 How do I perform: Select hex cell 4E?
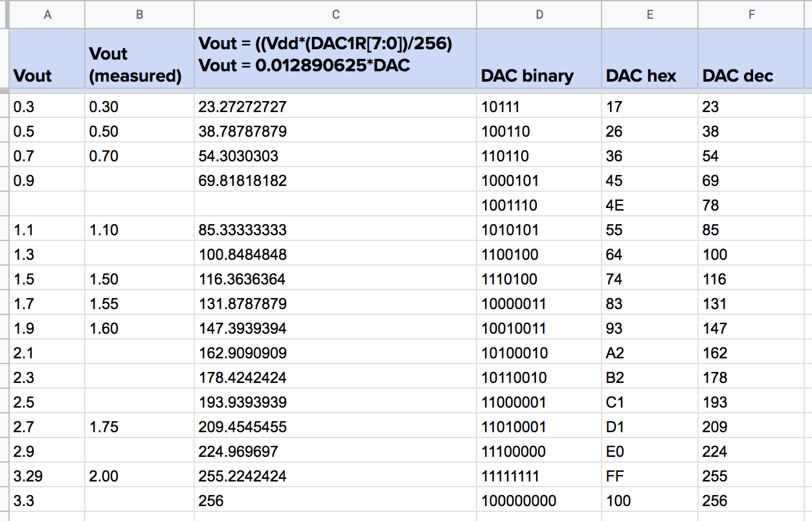coord(649,205)
